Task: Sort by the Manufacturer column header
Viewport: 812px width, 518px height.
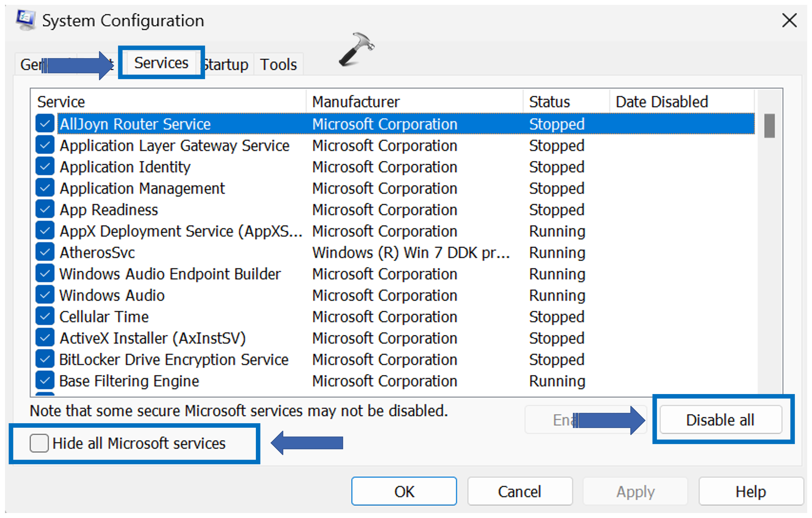Action: point(356,102)
